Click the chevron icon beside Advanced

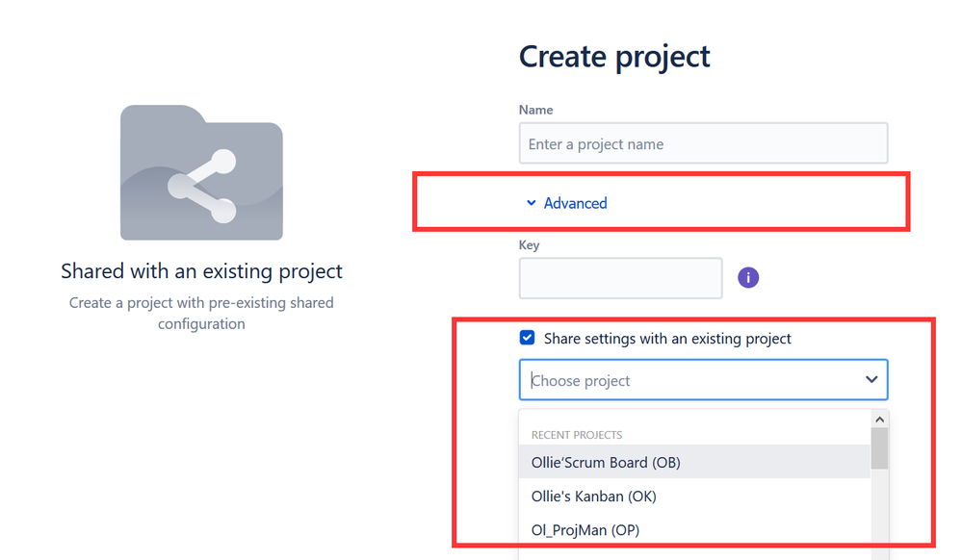coord(532,203)
